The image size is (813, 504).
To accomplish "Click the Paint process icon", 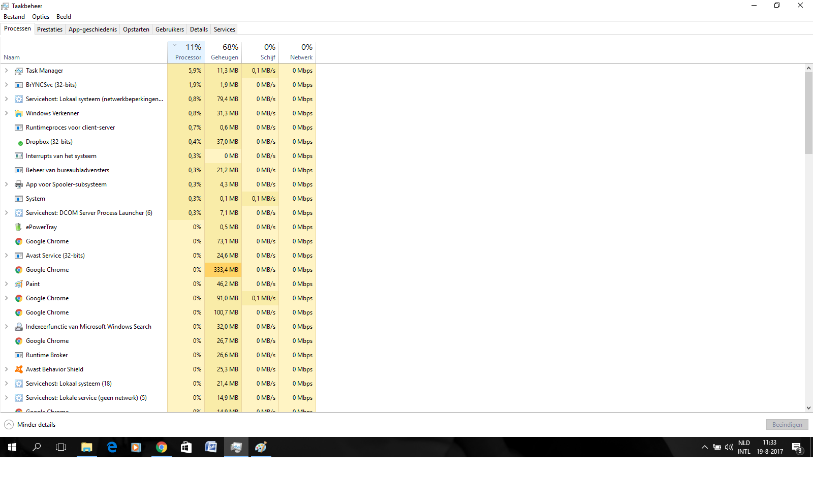I will 19,284.
